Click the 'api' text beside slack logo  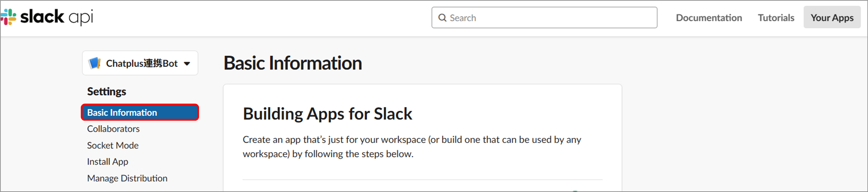(81, 18)
